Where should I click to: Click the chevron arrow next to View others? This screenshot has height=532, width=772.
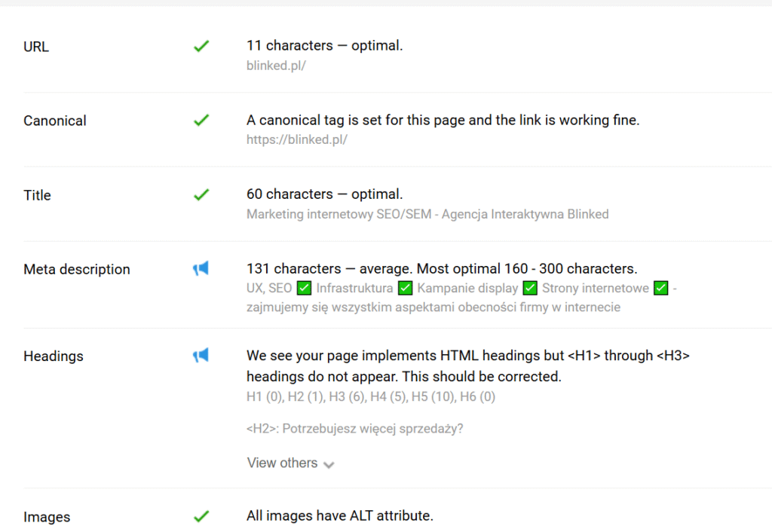(x=329, y=464)
